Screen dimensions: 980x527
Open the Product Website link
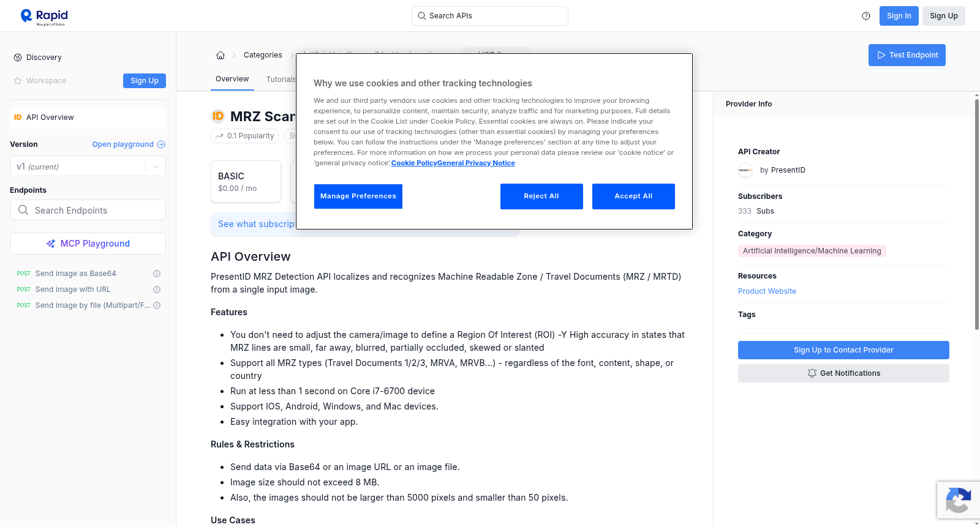pos(767,291)
